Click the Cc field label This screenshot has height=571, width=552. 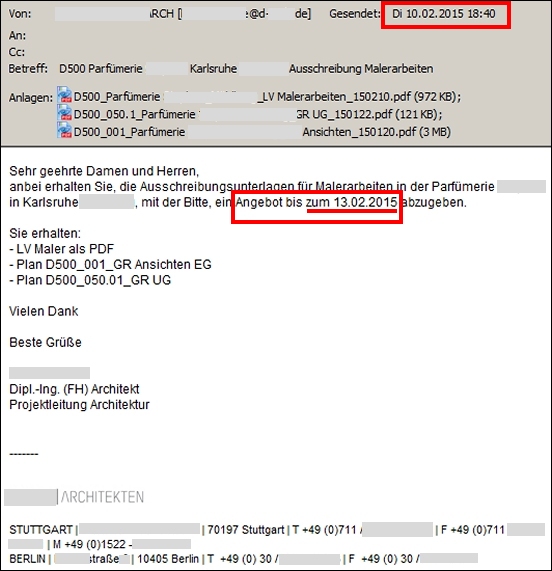tap(17, 52)
